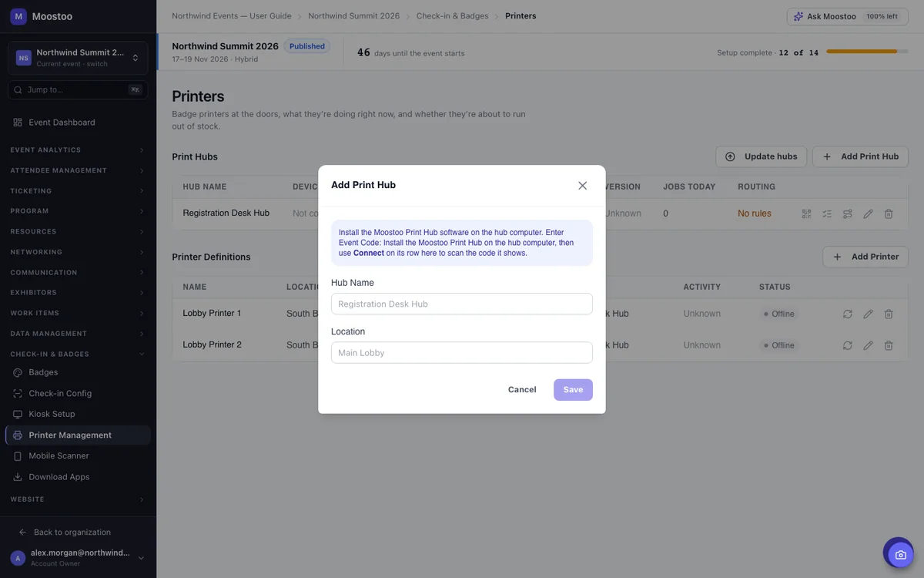Expand the Ticketing section
The width and height of the screenshot is (924, 578).
tap(78, 191)
